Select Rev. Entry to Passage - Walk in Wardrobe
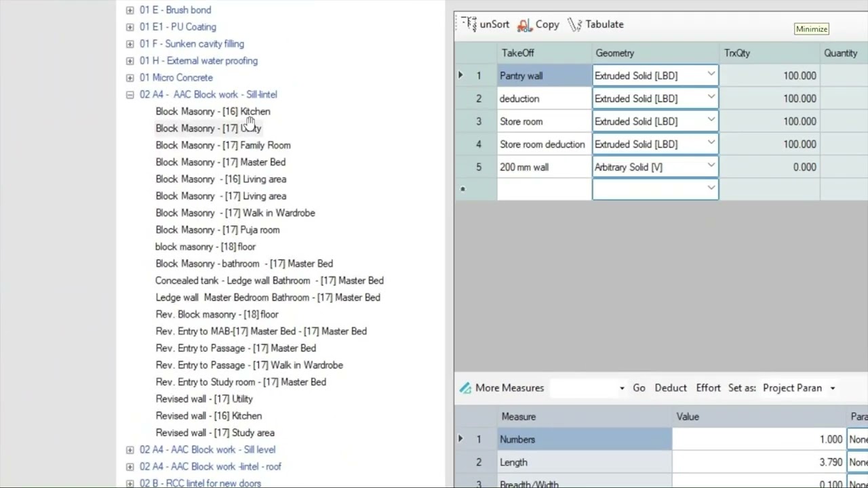 pos(250,365)
